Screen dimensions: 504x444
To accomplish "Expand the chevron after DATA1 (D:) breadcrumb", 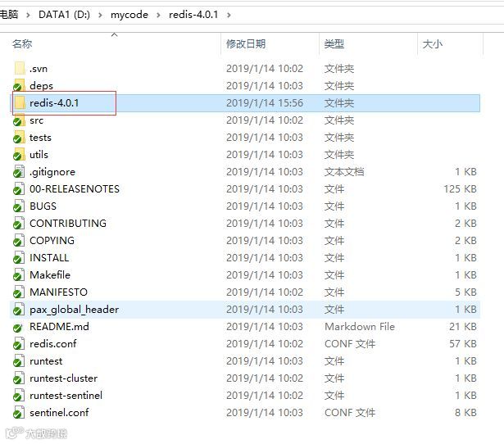I will 100,15.
